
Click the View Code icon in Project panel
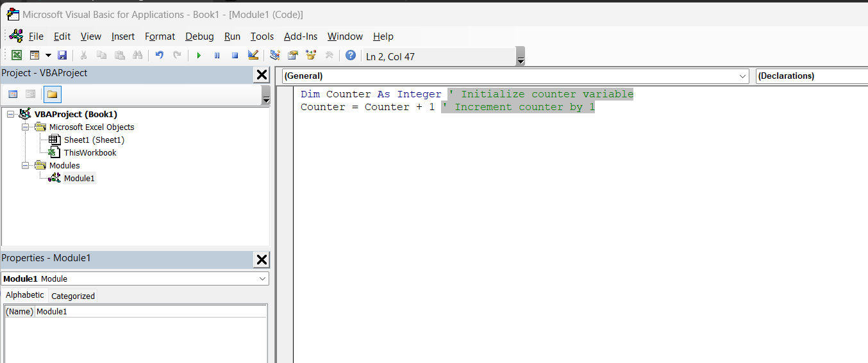click(13, 94)
